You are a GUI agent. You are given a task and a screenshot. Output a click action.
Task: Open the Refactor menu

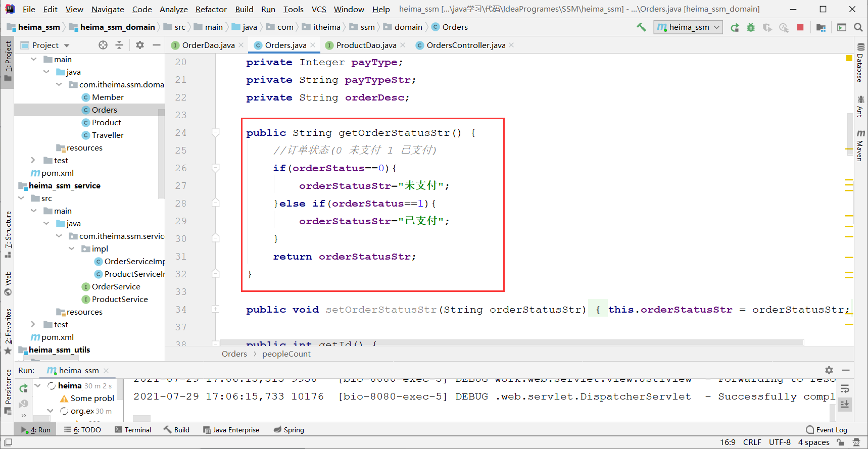(211, 9)
